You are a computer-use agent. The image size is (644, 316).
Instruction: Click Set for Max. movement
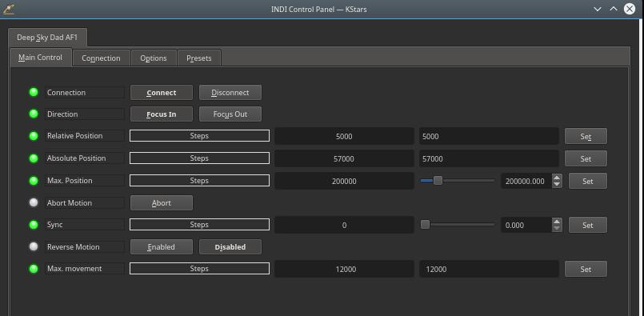click(x=586, y=269)
